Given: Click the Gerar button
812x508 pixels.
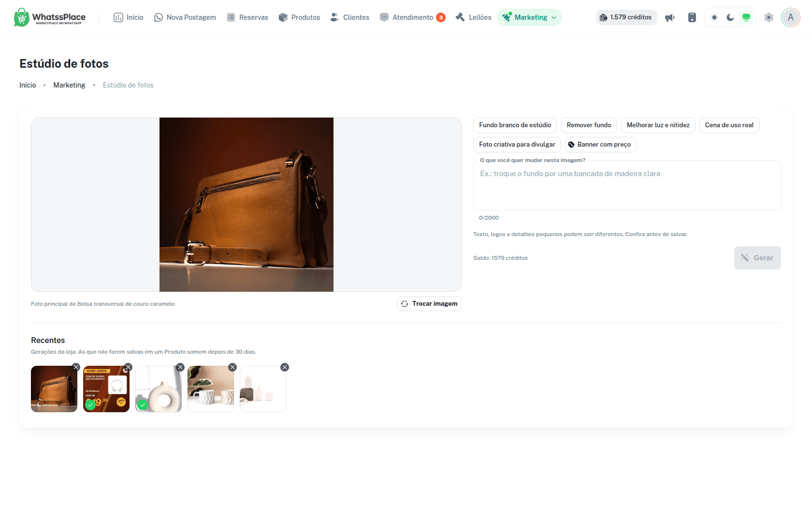Looking at the screenshot, I should [x=757, y=258].
